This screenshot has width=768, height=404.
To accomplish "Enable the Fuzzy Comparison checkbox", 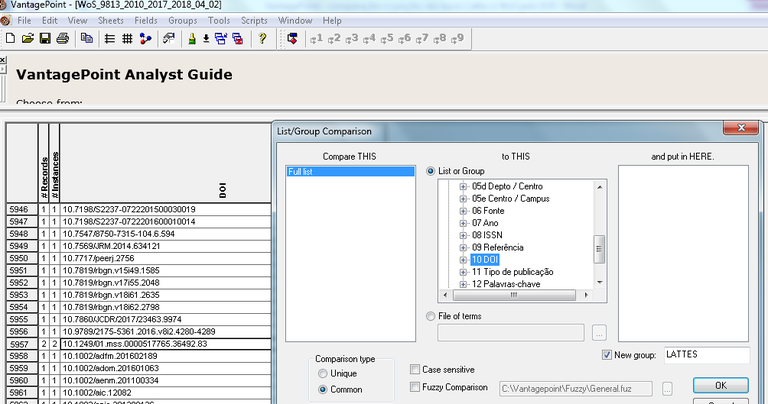I will click(x=415, y=387).
